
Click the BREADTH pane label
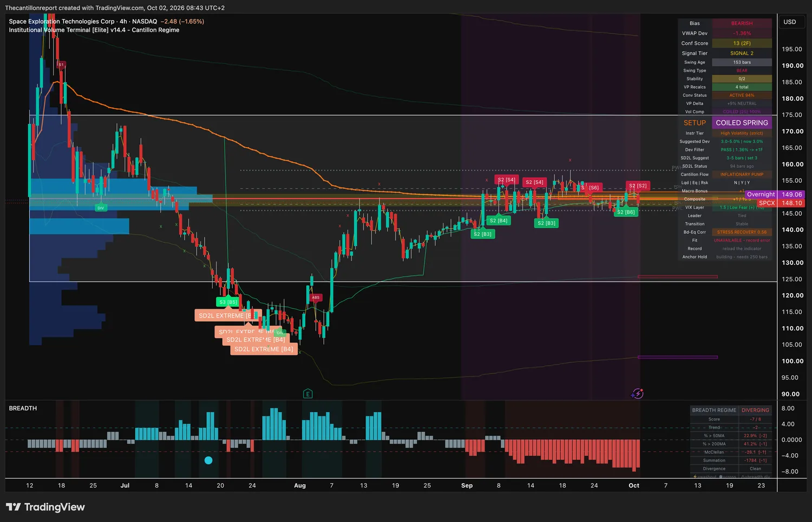pyautogui.click(x=23, y=408)
